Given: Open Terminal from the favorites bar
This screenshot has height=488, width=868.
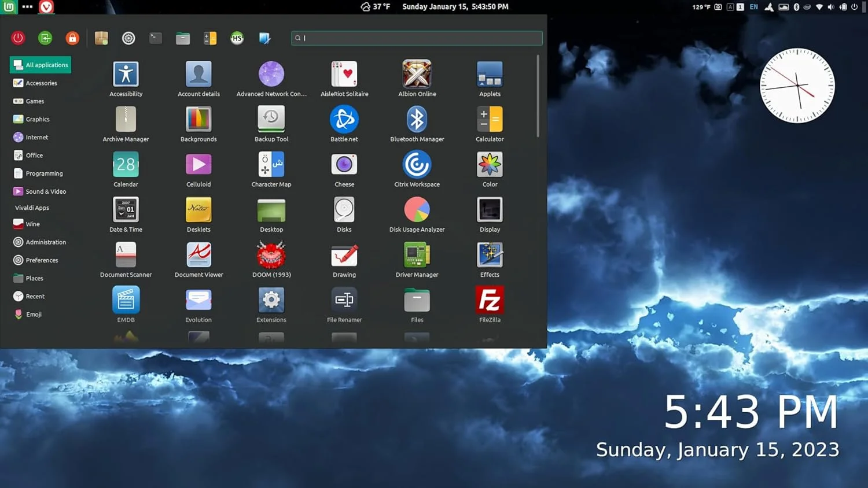Looking at the screenshot, I should (x=156, y=38).
